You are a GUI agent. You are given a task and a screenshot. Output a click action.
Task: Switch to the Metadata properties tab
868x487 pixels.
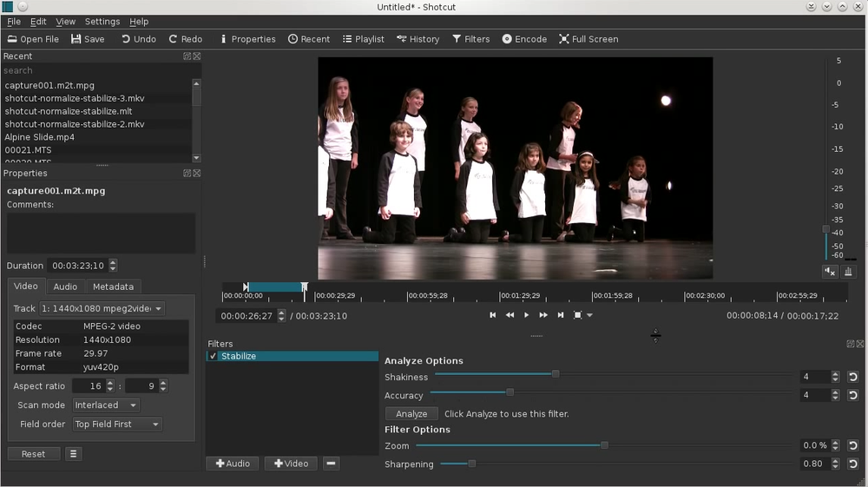[x=114, y=286]
